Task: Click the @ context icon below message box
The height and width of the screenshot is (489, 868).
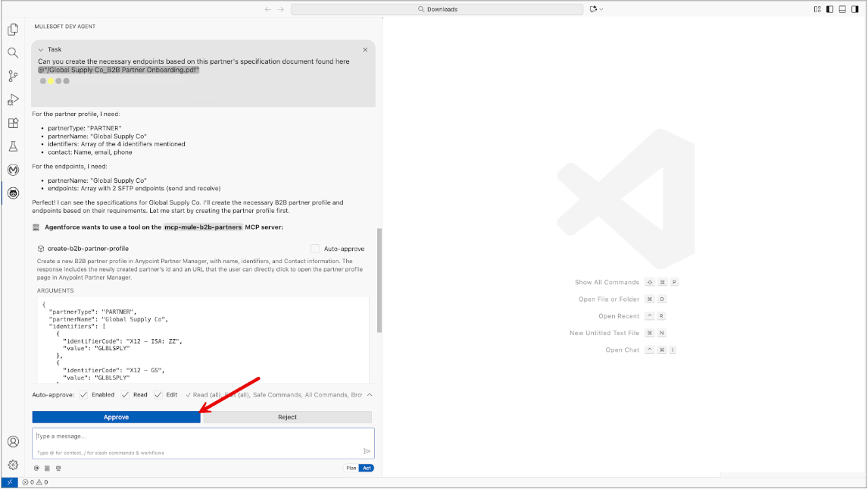Action: pyautogui.click(x=36, y=468)
